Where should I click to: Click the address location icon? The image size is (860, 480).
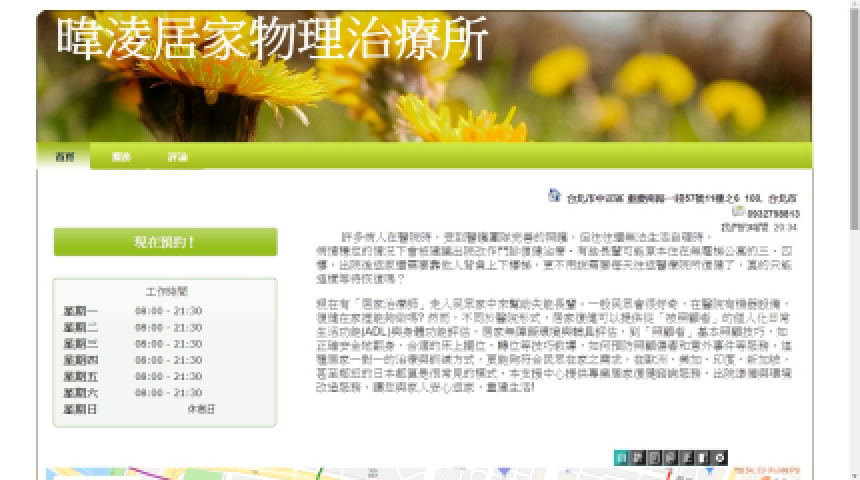[x=555, y=195]
